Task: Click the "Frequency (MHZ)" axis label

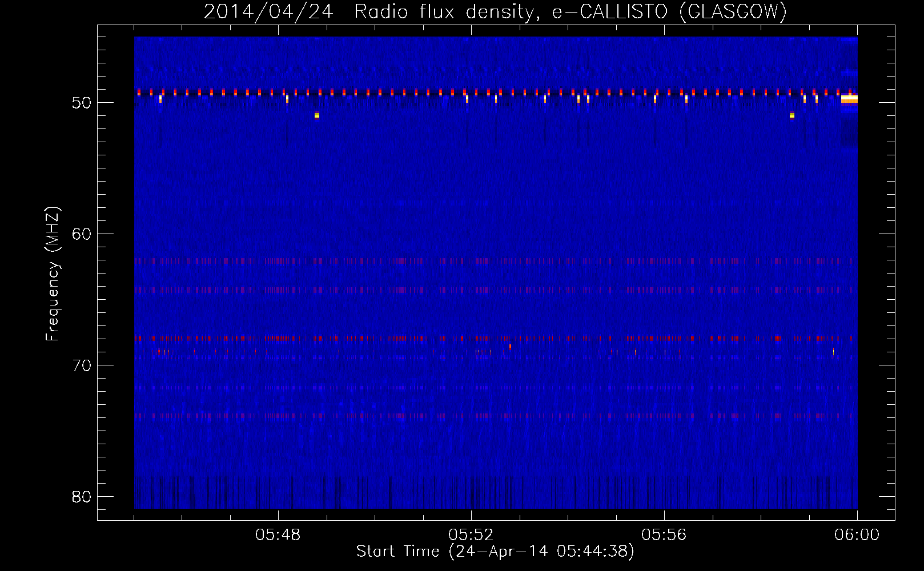Action: pyautogui.click(x=52, y=274)
